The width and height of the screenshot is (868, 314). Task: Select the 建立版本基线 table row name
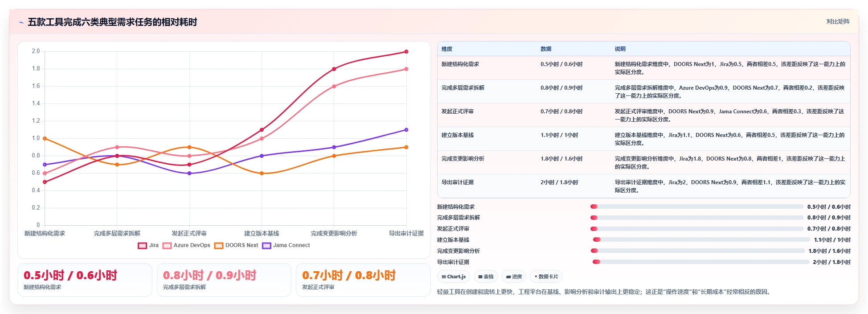click(x=458, y=135)
